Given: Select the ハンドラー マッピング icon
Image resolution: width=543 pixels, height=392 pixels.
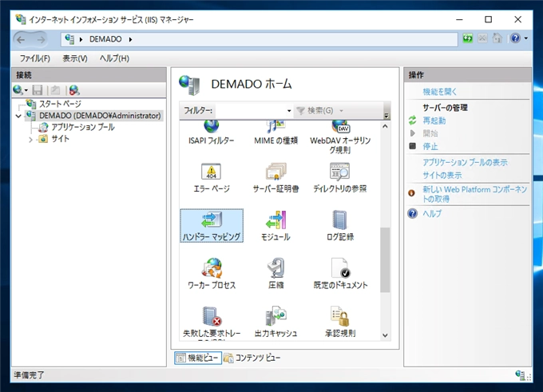Looking at the screenshot, I should [x=212, y=225].
